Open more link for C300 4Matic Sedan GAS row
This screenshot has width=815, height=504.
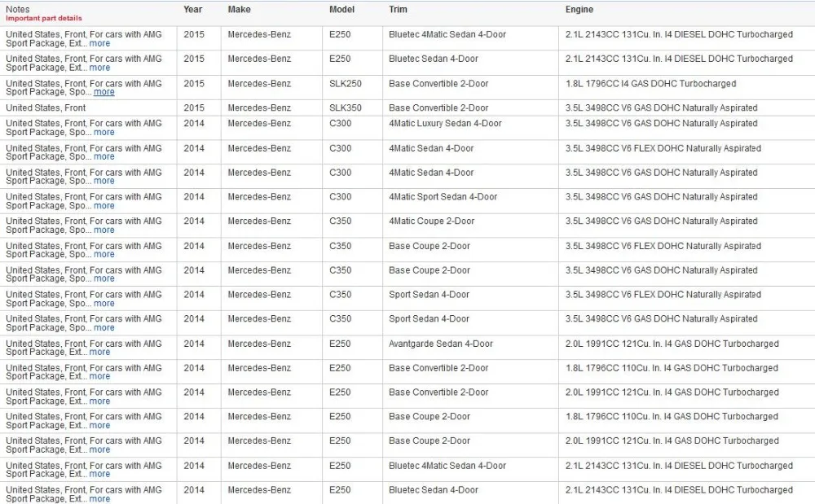pos(104,181)
